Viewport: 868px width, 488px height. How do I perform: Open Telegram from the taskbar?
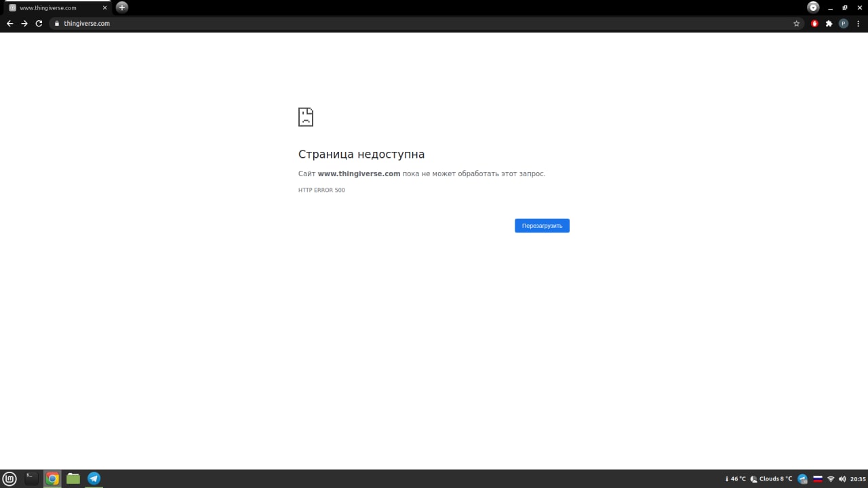click(94, 479)
